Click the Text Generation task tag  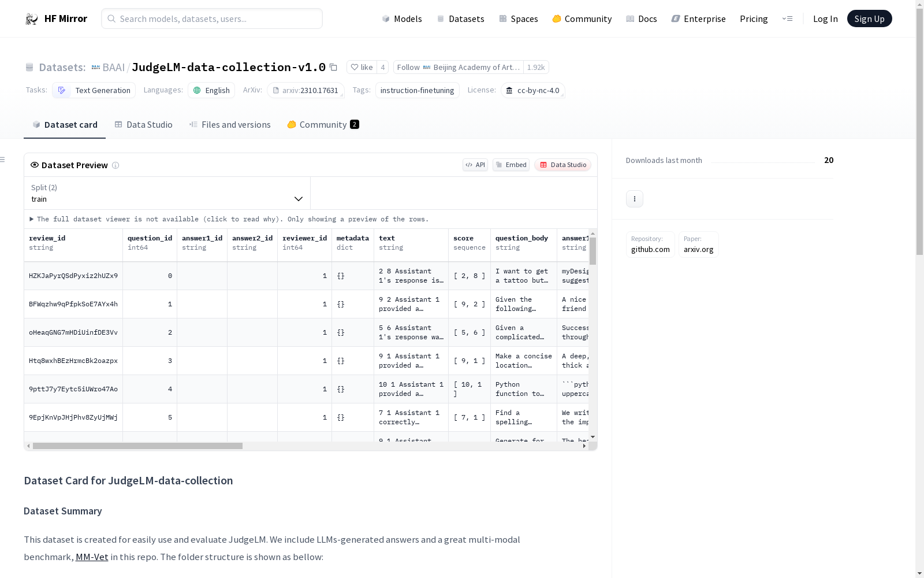coord(94,90)
